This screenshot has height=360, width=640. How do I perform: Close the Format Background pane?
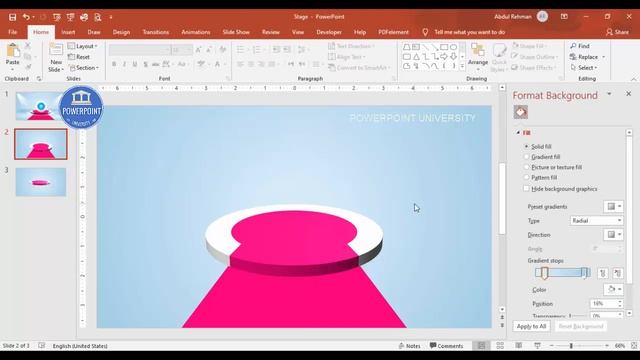pyautogui.click(x=629, y=94)
